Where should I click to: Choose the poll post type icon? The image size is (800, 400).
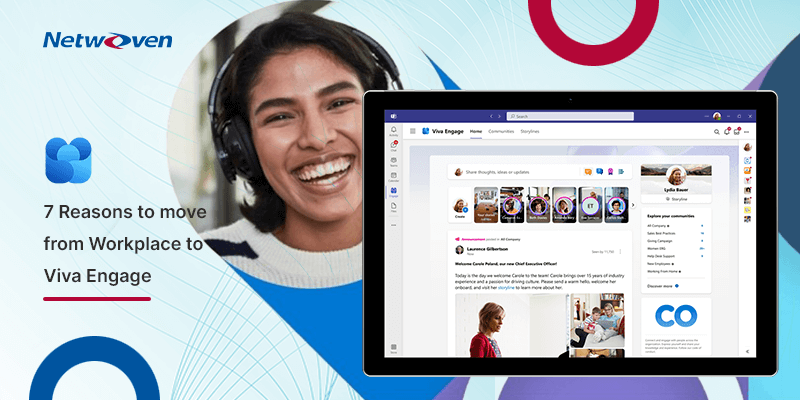(621, 171)
